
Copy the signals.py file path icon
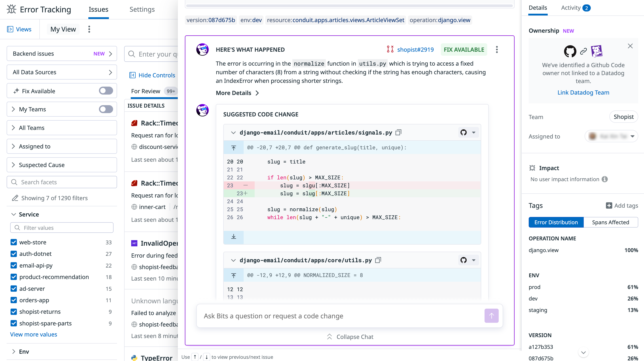(x=398, y=132)
